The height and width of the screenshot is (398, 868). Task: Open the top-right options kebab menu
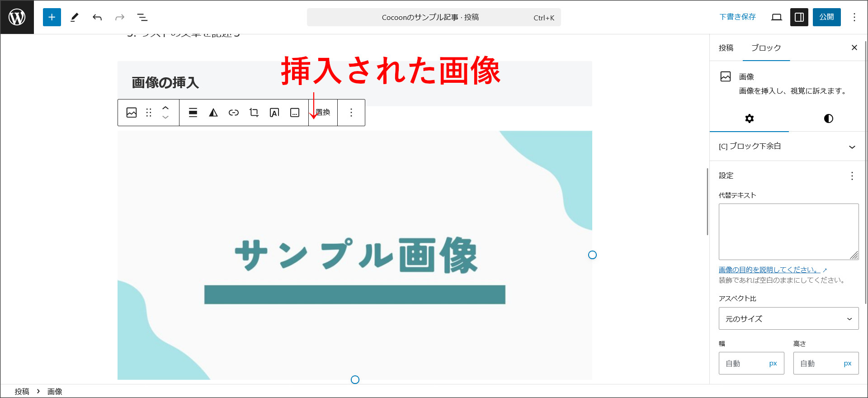[854, 17]
